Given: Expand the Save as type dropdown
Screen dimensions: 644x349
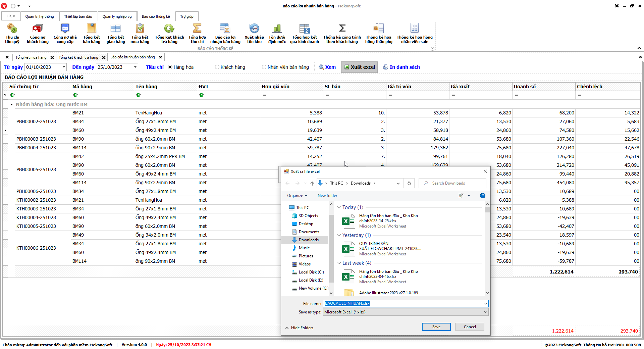Looking at the screenshot, I should [x=485, y=312].
